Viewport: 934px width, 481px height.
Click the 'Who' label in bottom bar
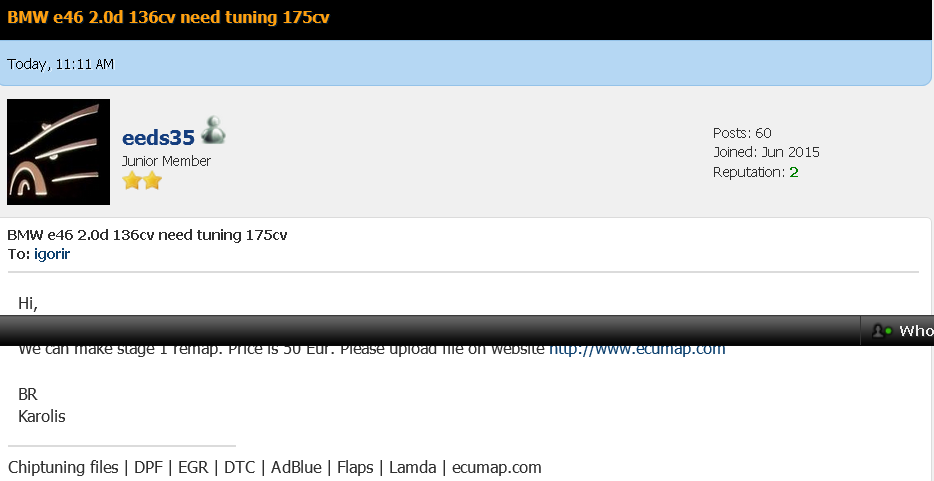(916, 331)
